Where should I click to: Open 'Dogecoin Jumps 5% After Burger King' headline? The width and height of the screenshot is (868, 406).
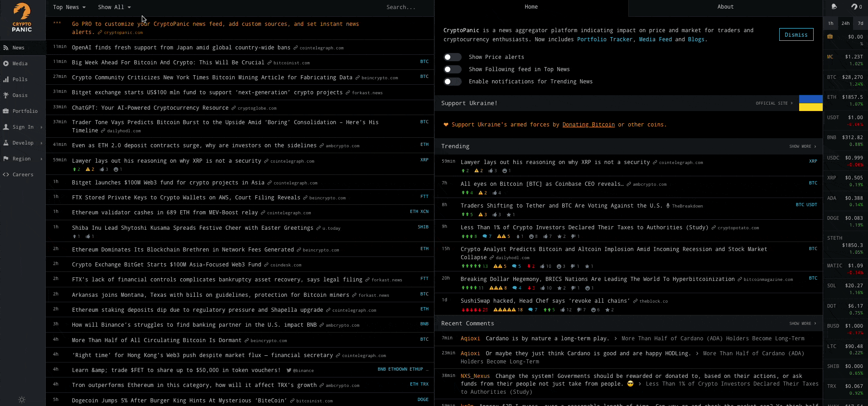179,401
